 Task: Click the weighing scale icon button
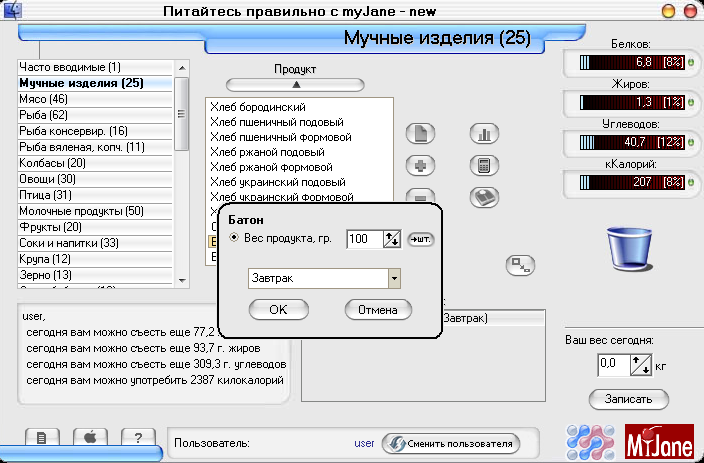click(x=484, y=197)
